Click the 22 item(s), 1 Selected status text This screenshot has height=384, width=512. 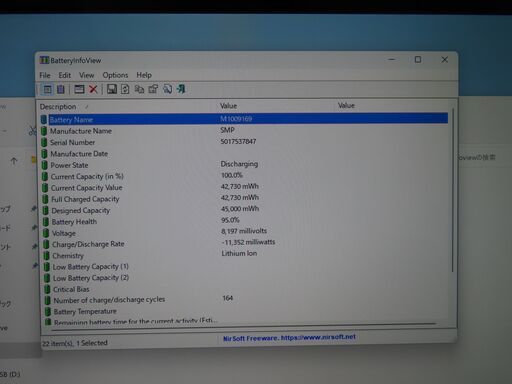(x=75, y=343)
